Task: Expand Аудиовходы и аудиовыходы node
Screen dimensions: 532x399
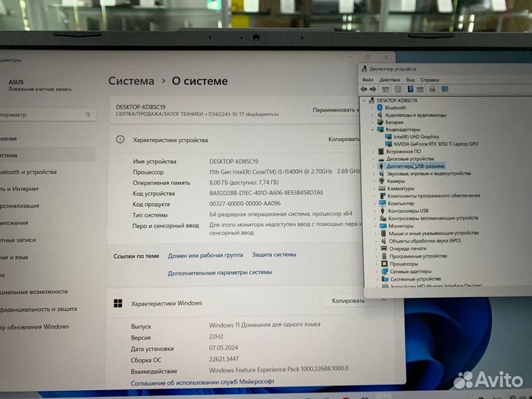Action: [372, 115]
